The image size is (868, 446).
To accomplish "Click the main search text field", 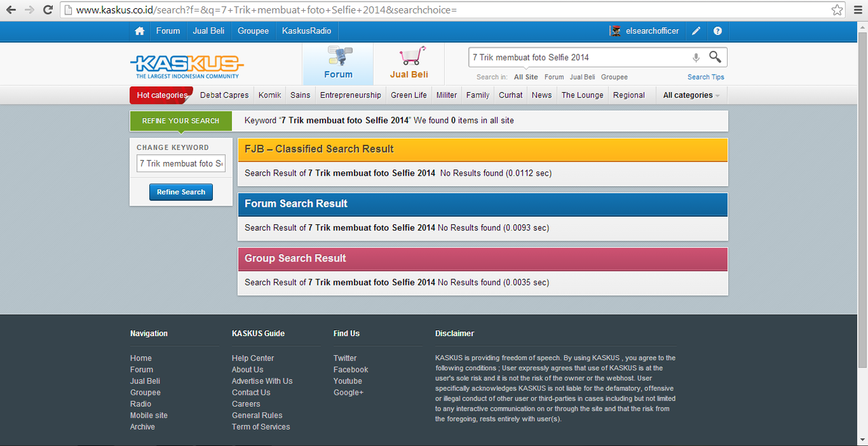I will coord(580,58).
